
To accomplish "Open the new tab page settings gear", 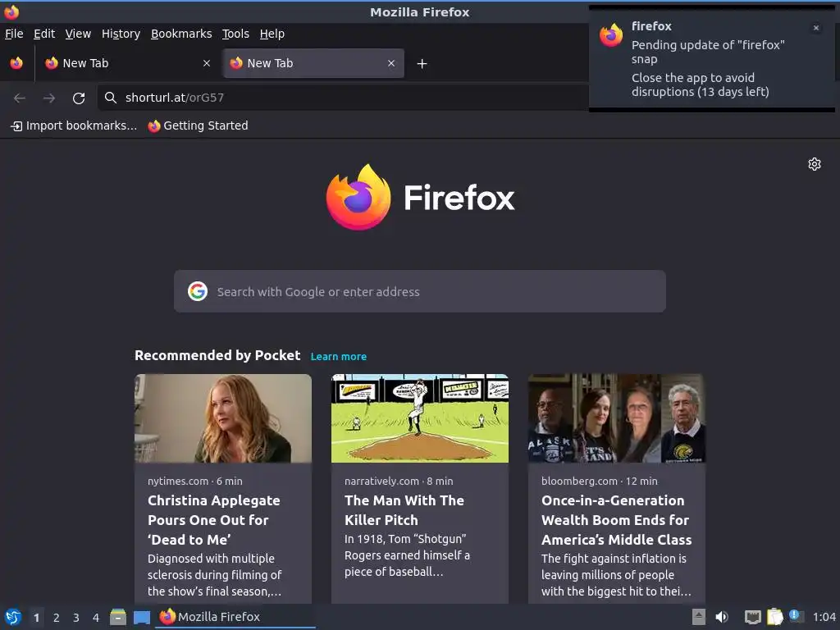I will tap(815, 164).
